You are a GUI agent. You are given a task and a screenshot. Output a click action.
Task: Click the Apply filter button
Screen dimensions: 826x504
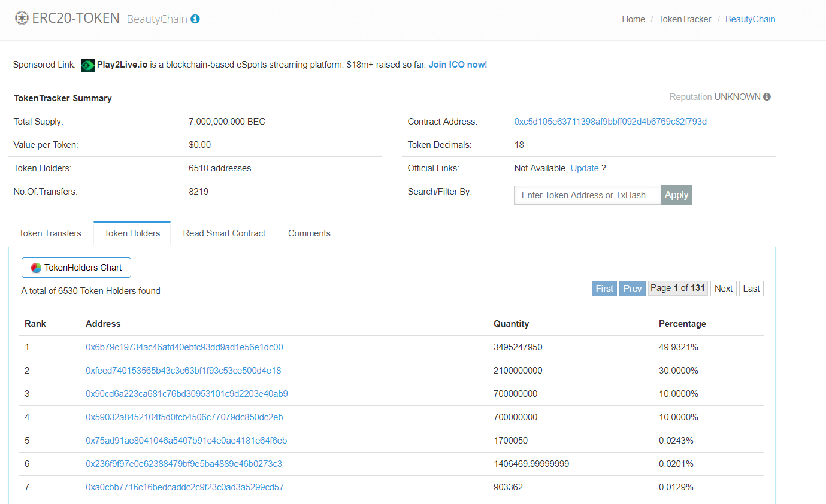tap(677, 195)
